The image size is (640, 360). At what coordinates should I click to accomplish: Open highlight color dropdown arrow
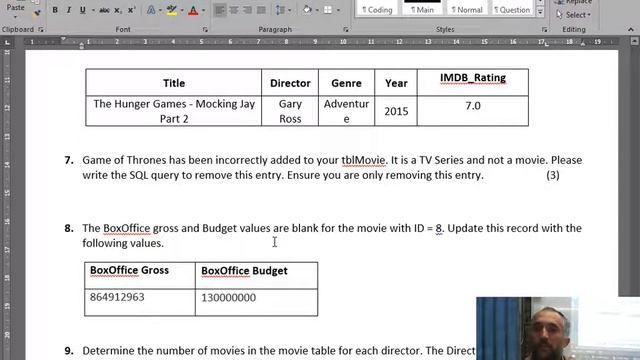point(182,10)
